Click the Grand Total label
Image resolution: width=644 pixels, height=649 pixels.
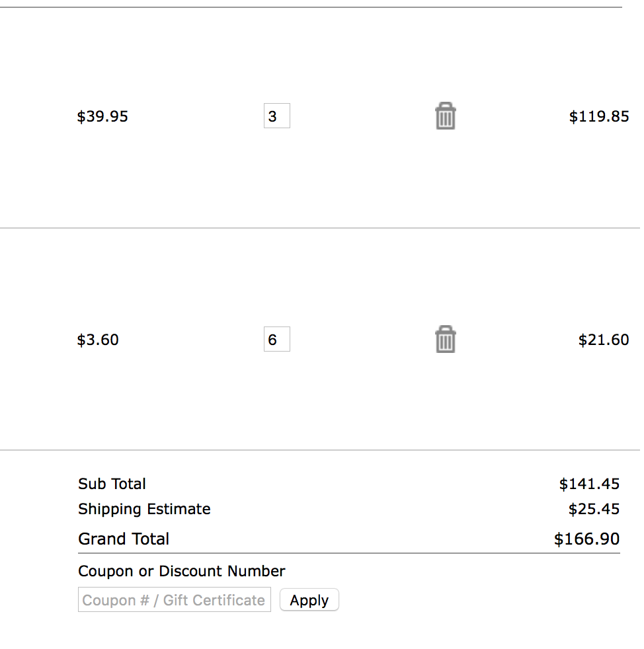pos(124,539)
